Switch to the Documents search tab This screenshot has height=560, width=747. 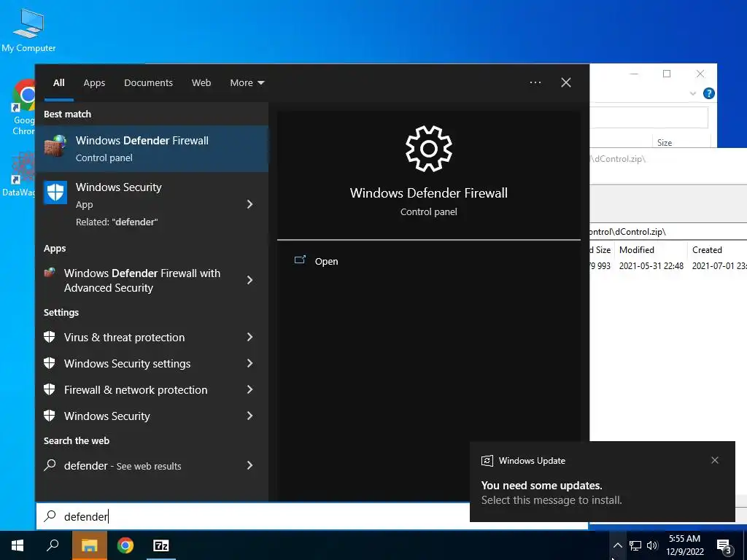(148, 83)
